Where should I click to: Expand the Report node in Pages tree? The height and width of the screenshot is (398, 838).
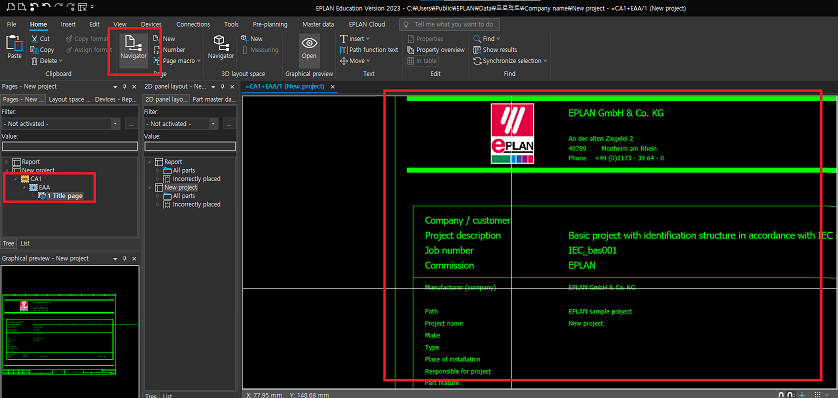coord(6,161)
